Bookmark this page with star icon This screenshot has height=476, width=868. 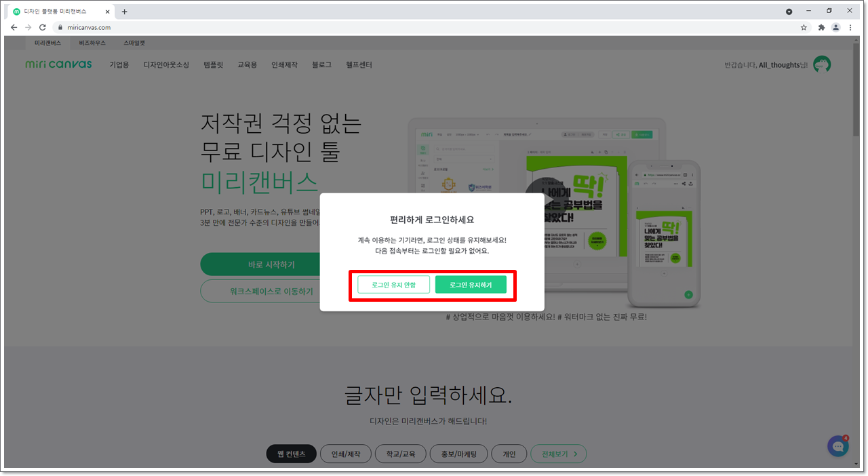(804, 27)
